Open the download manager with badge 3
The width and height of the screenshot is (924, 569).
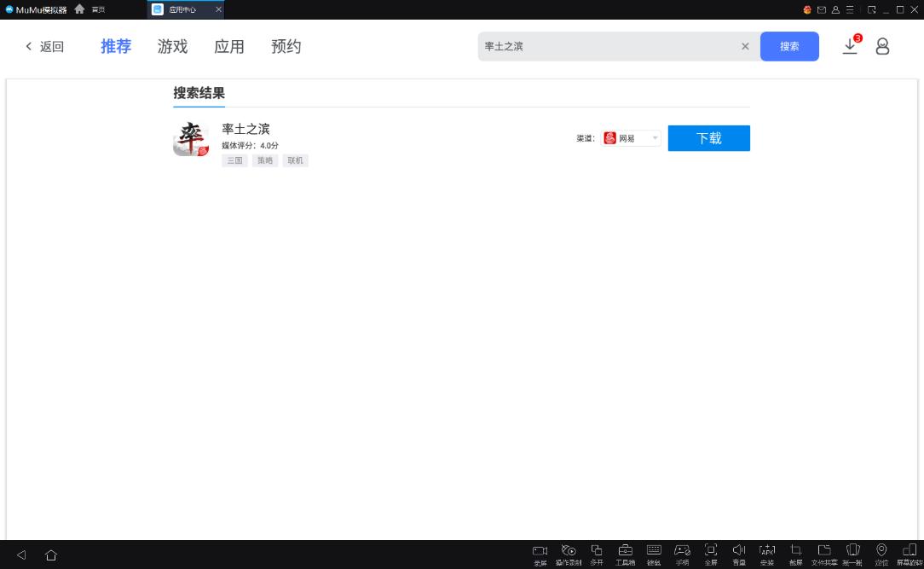tap(850, 47)
